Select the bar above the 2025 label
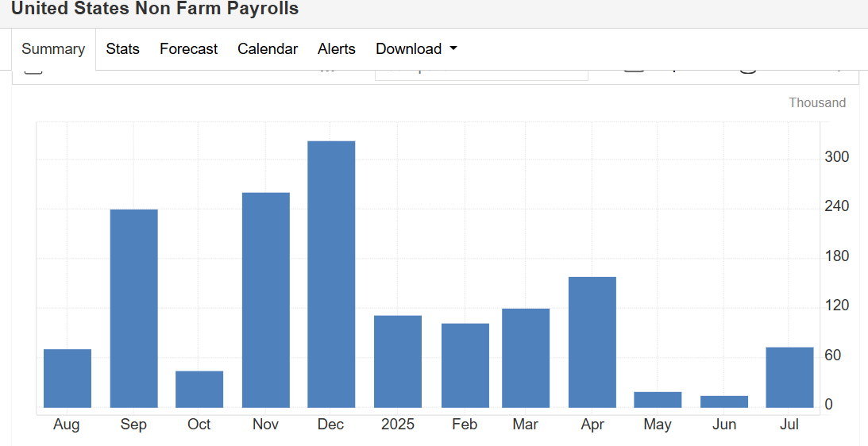This screenshot has height=446, width=868. tap(398, 362)
